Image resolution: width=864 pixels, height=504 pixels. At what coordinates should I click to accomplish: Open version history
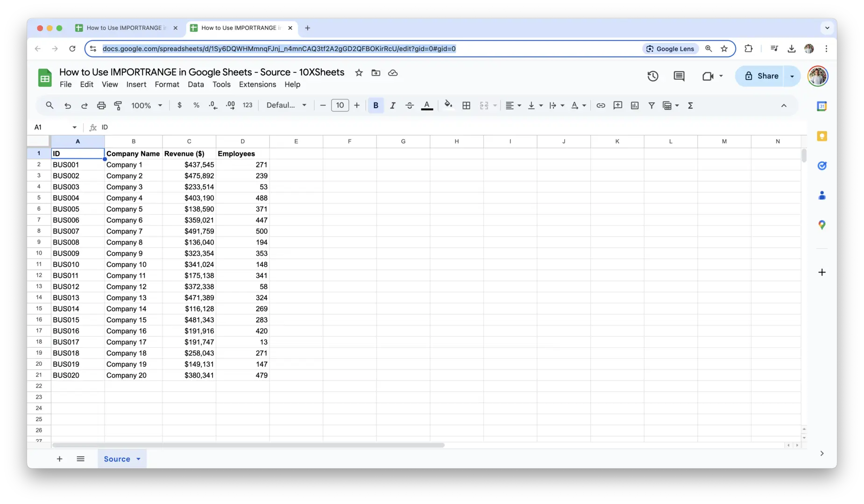pyautogui.click(x=652, y=76)
